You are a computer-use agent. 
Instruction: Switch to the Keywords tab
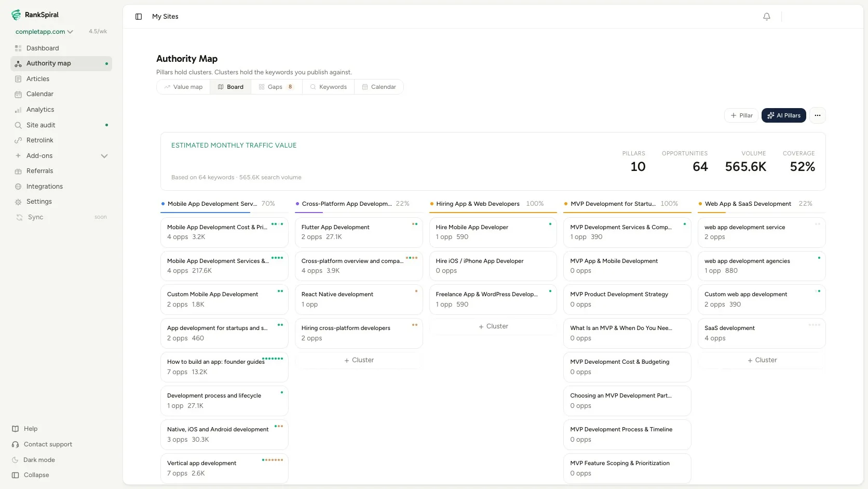[328, 87]
